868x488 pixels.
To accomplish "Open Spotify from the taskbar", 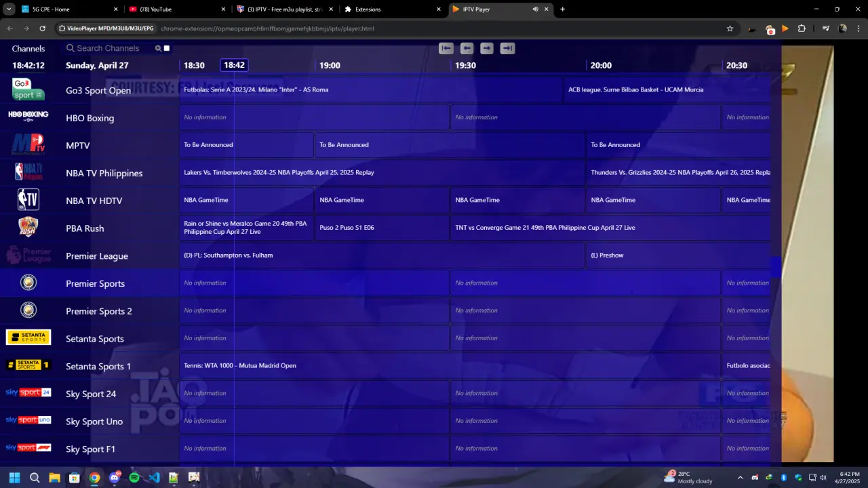I will [x=134, y=478].
